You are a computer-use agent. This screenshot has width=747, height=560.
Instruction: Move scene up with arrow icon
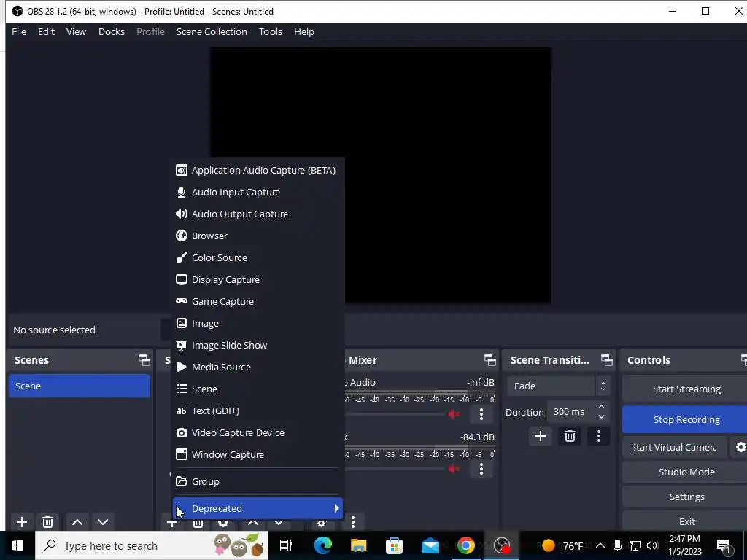(x=77, y=522)
